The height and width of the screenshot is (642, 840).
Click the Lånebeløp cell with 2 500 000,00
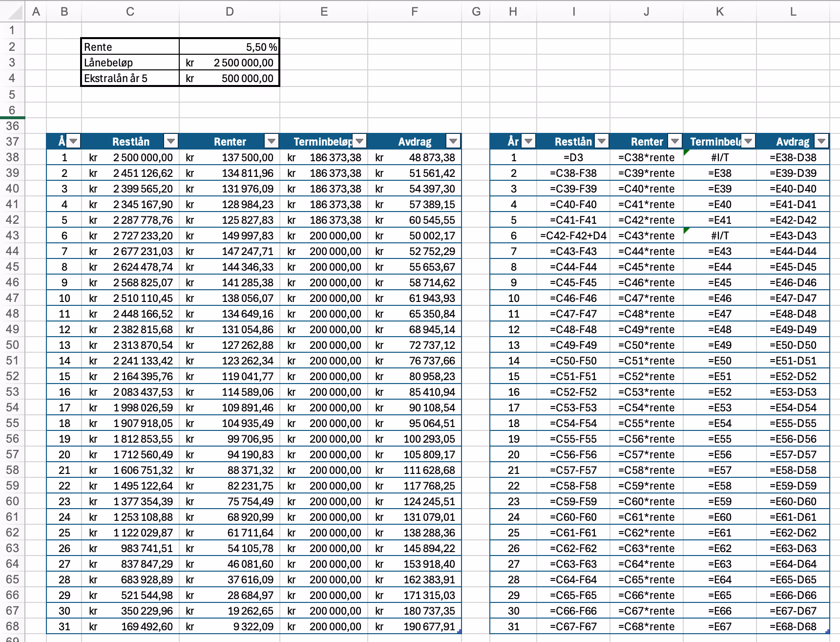click(x=230, y=63)
